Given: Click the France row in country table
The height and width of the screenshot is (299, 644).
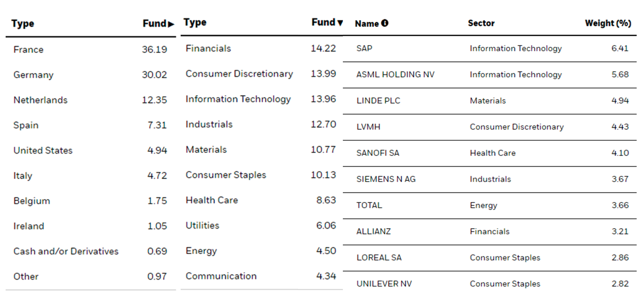Looking at the screenshot, I should 29,50.
